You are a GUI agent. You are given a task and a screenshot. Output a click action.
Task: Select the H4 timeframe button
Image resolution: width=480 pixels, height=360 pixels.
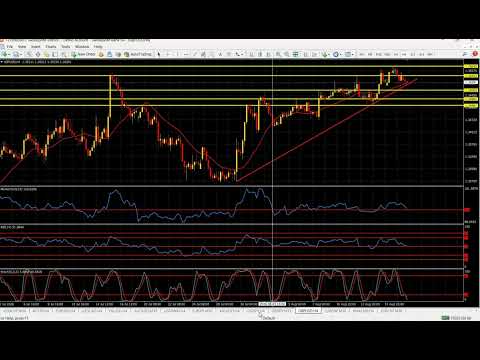pos(404,54)
